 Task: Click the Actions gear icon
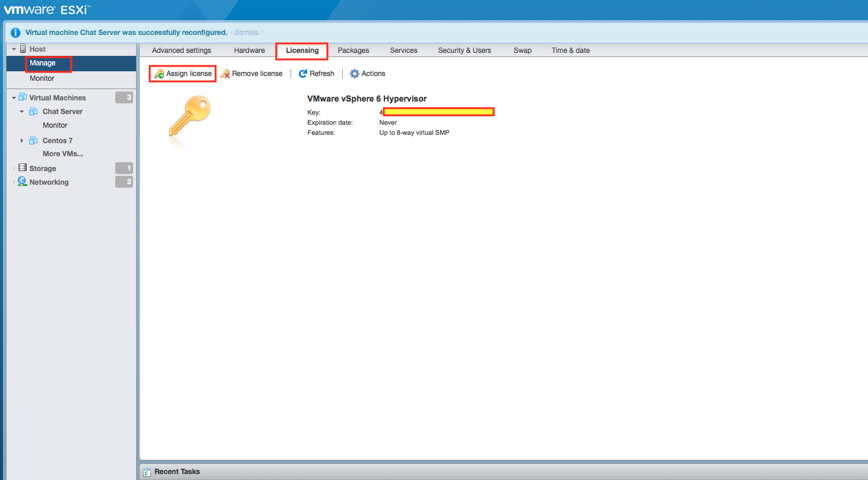click(355, 74)
